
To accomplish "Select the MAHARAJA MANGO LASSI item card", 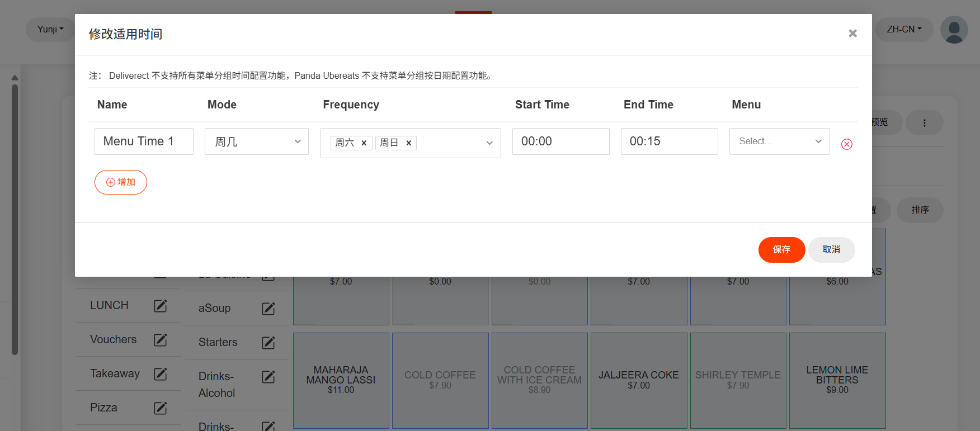I will pos(341,381).
